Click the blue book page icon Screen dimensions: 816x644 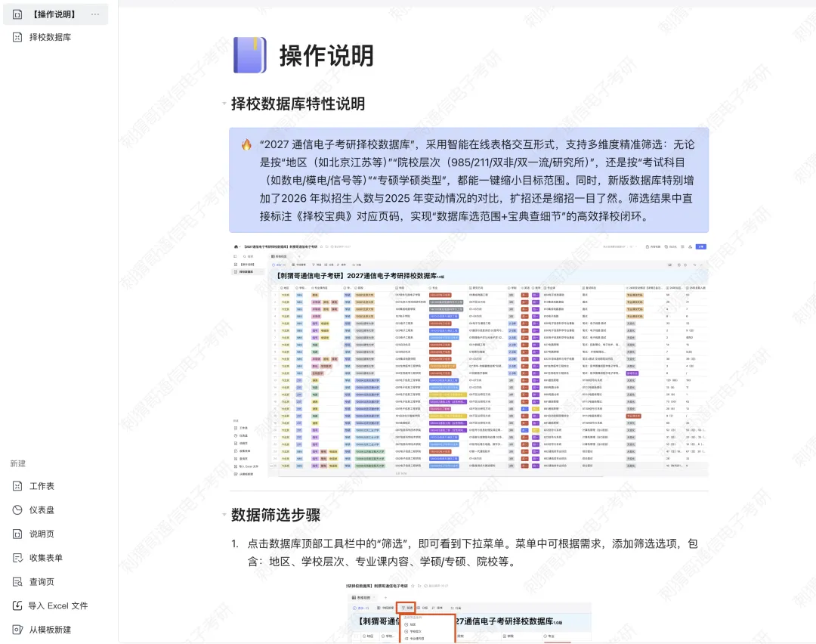[250, 54]
